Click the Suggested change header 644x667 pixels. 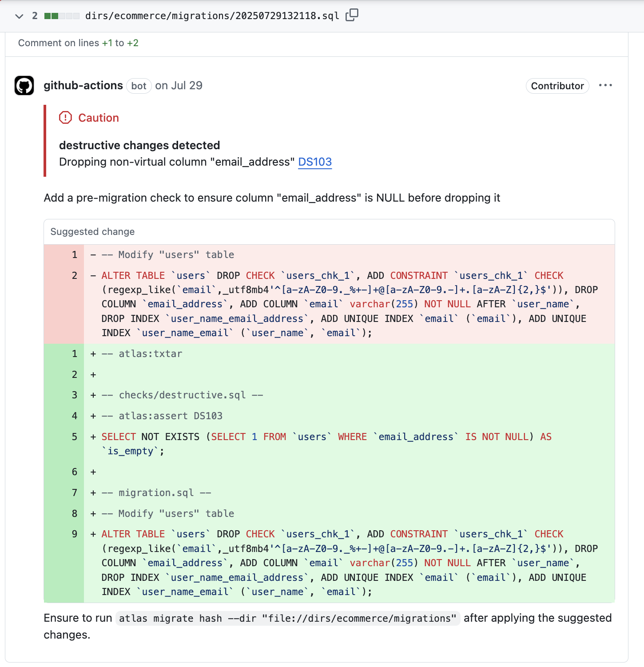click(x=92, y=231)
